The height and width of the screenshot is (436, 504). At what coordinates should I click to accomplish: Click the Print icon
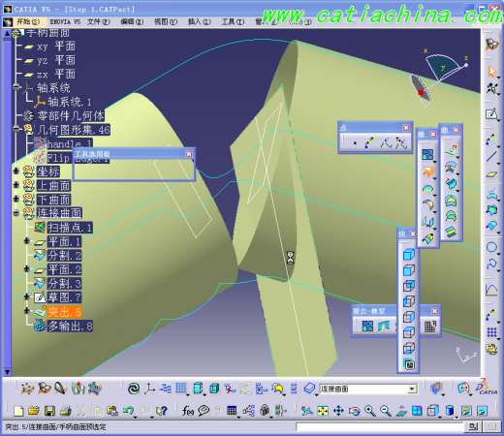(x=65, y=411)
